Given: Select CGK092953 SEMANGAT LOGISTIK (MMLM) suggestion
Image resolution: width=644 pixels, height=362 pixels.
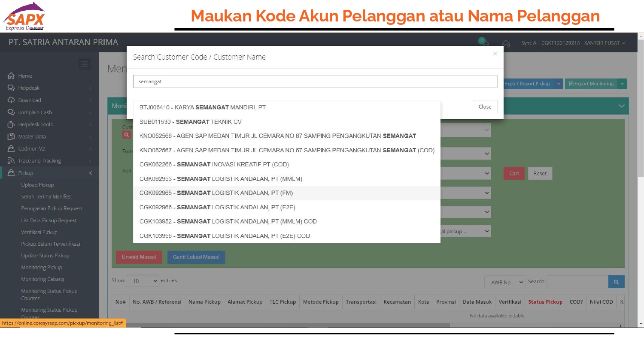Looking at the screenshot, I should pyautogui.click(x=287, y=179).
